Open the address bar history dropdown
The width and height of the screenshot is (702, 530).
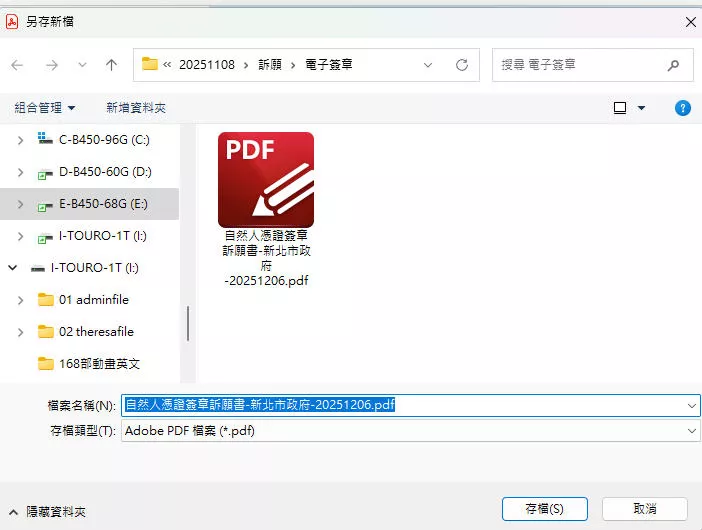pyautogui.click(x=428, y=65)
